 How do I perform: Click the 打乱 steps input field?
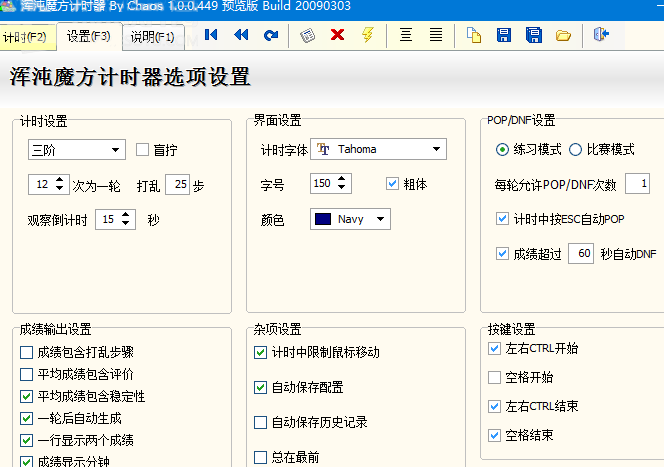pos(177,185)
